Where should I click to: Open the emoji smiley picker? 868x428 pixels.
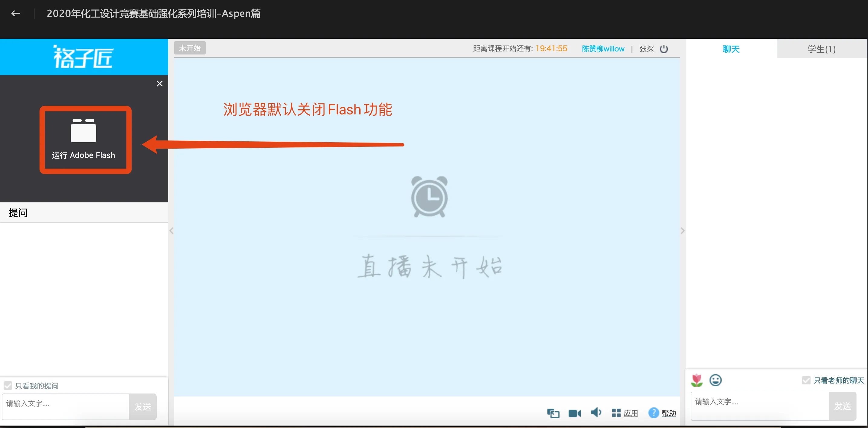[715, 380]
